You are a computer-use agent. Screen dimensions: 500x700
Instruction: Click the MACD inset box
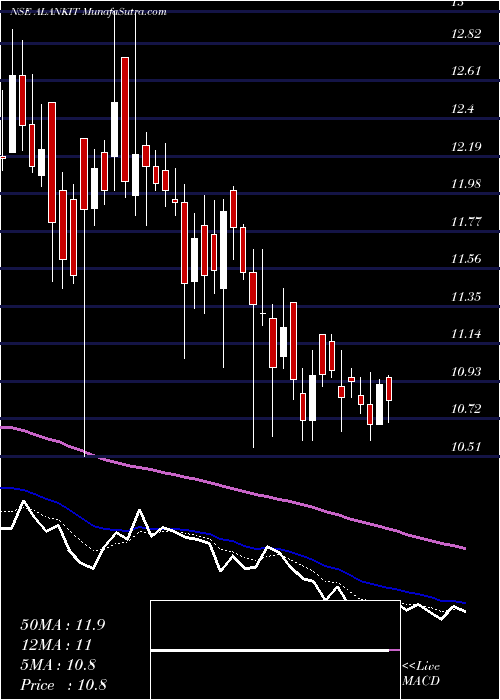click(275, 650)
